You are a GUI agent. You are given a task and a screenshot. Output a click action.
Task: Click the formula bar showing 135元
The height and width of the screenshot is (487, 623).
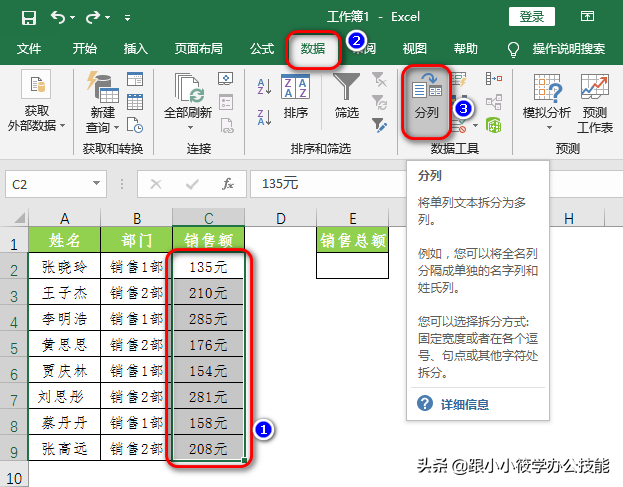click(327, 184)
